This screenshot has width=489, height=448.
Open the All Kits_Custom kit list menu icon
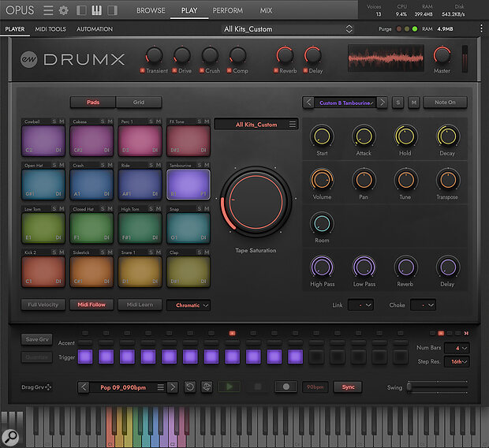[x=292, y=124]
